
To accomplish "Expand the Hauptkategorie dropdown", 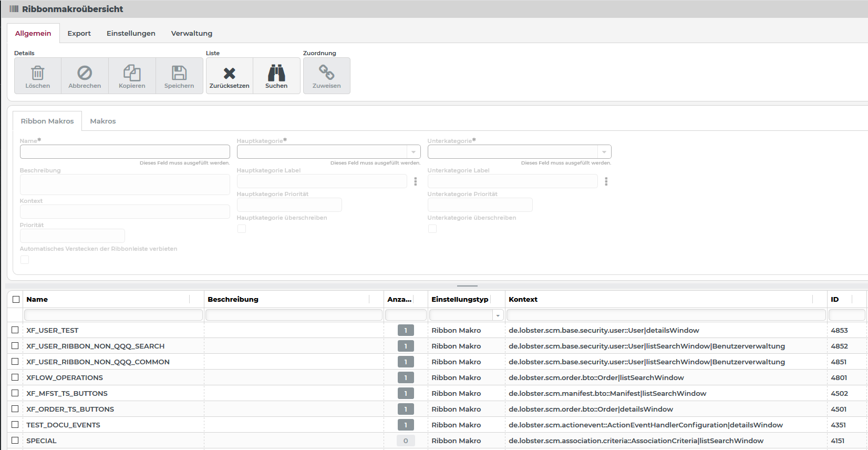I will [414, 152].
